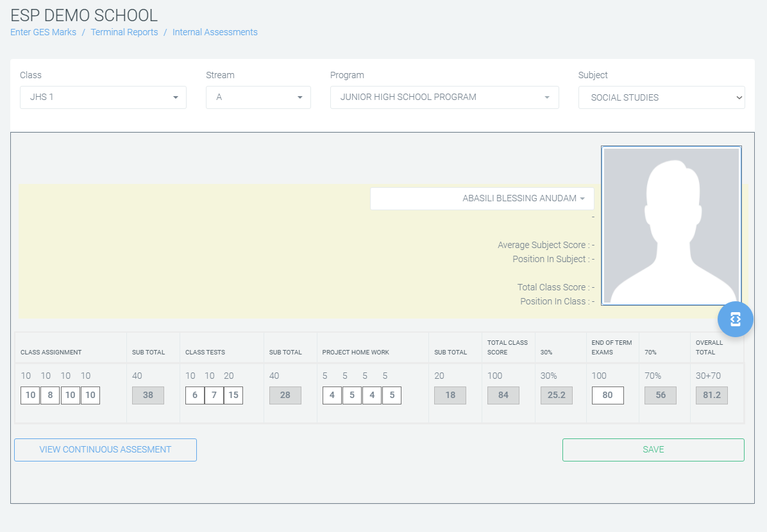Select second class assignment field showing 8

[50, 395]
